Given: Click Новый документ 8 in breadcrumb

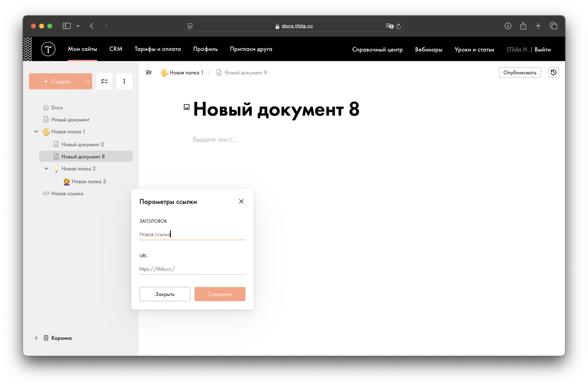Looking at the screenshot, I should 246,72.
